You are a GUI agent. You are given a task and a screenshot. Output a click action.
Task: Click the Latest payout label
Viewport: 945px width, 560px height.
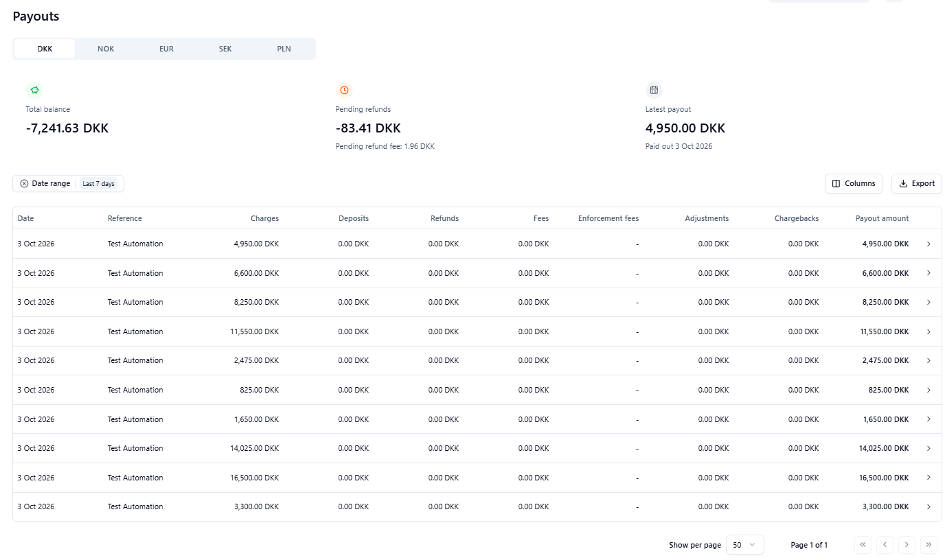pos(668,109)
